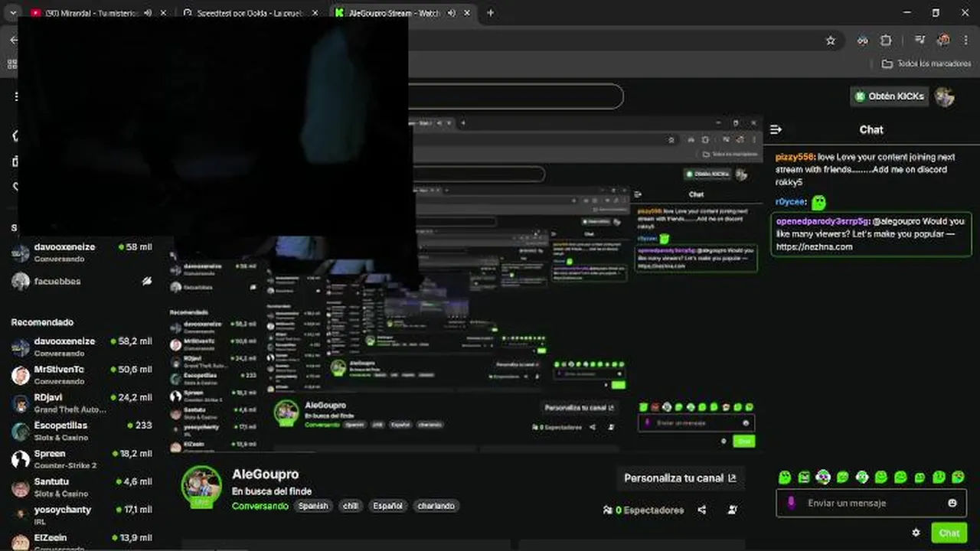Click the Recomendado section heading
Image resolution: width=980 pixels, height=551 pixels.
42,322
